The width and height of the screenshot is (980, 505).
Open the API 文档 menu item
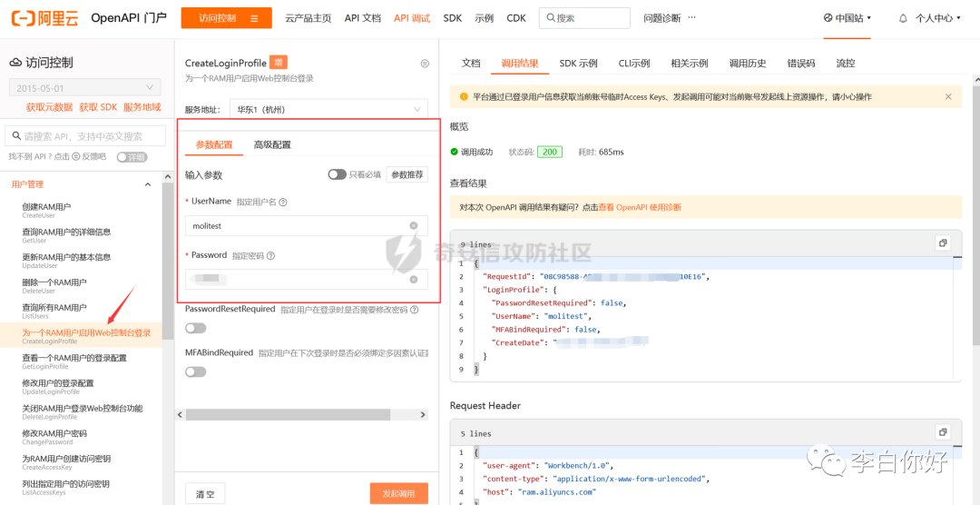point(362,18)
